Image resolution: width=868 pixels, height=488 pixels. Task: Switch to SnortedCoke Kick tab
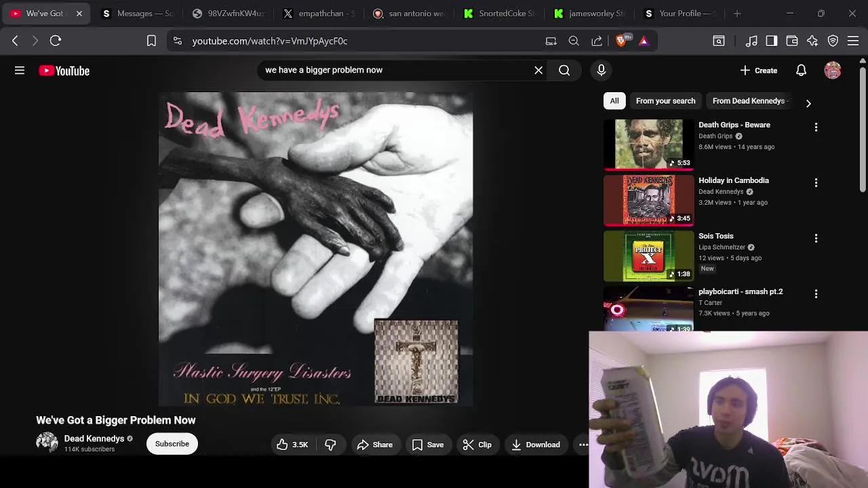499,14
